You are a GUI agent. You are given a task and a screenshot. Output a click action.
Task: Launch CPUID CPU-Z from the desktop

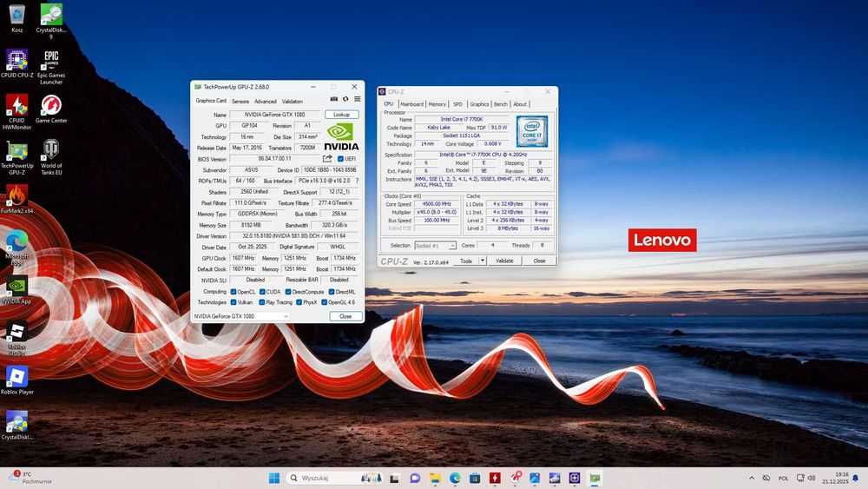pos(17,63)
